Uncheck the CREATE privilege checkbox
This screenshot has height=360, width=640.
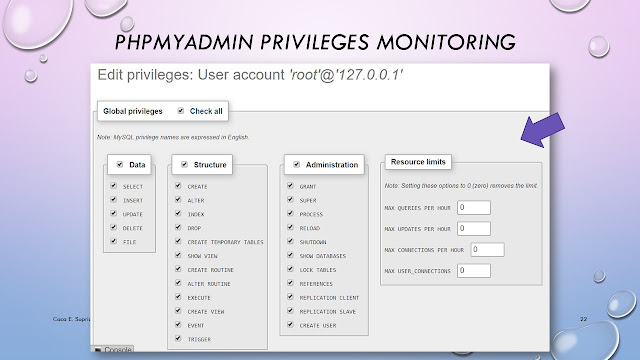coord(178,186)
